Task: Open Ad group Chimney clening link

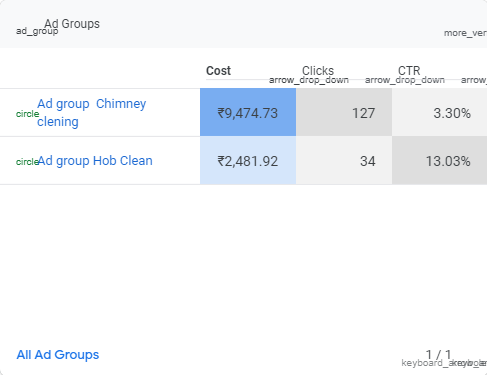Action: [x=91, y=113]
